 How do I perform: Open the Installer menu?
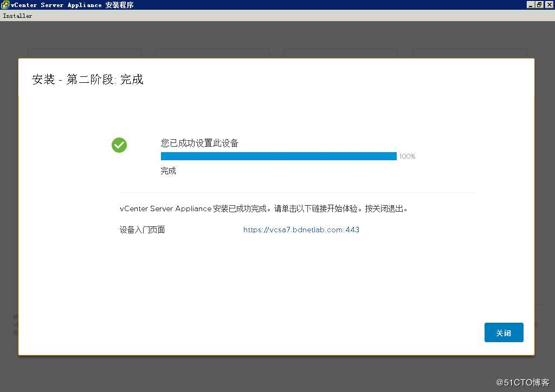click(17, 16)
